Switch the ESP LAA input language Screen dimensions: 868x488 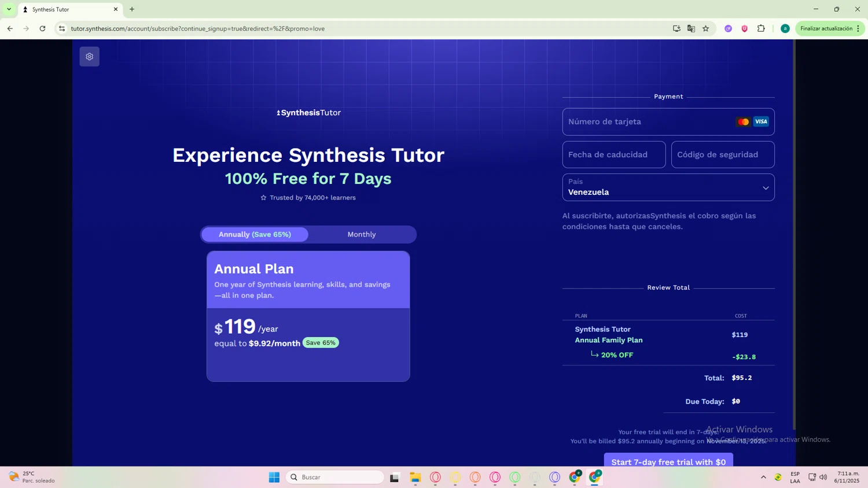click(x=795, y=477)
